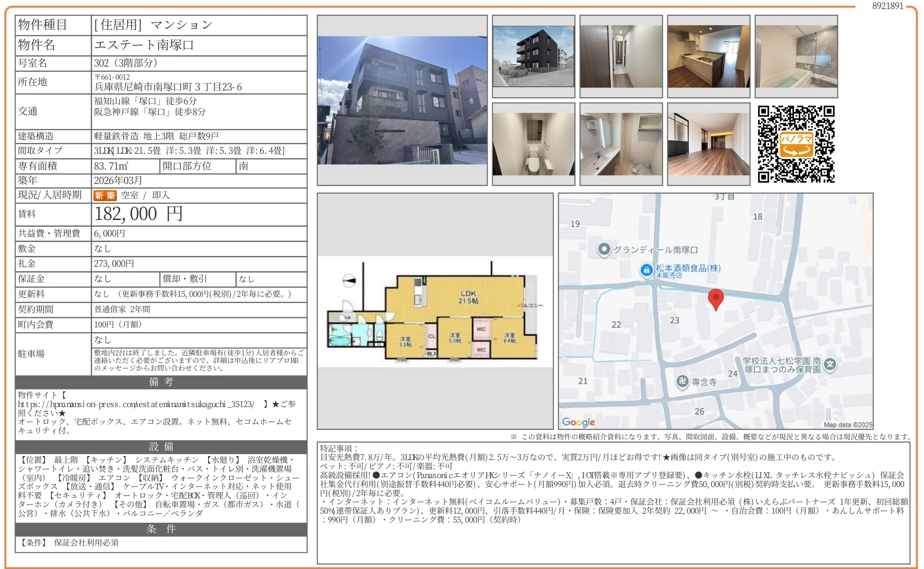The height and width of the screenshot is (569, 924).
Task: Open the property site URL link
Action: coord(136,404)
